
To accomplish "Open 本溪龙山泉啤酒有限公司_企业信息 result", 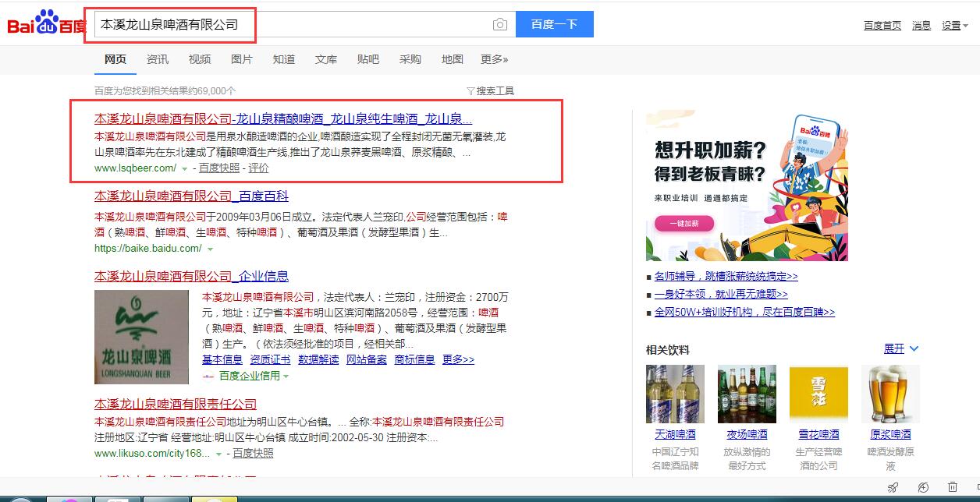I will coord(191,276).
